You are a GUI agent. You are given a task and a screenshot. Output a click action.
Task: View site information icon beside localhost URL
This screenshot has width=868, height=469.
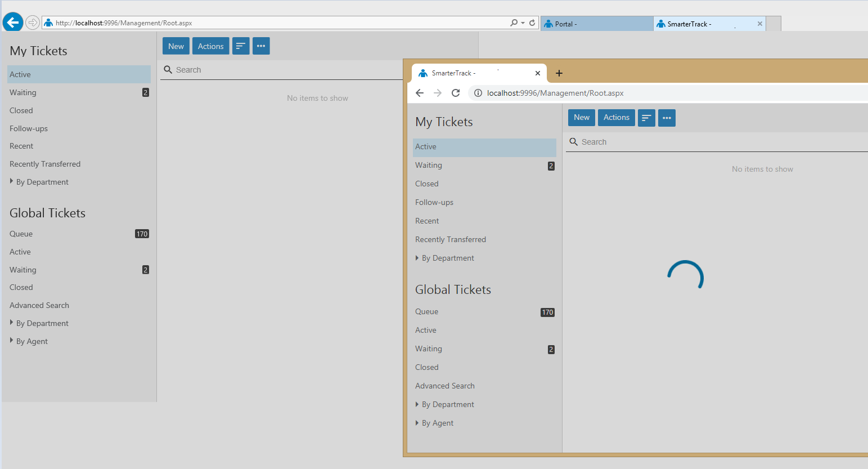478,93
